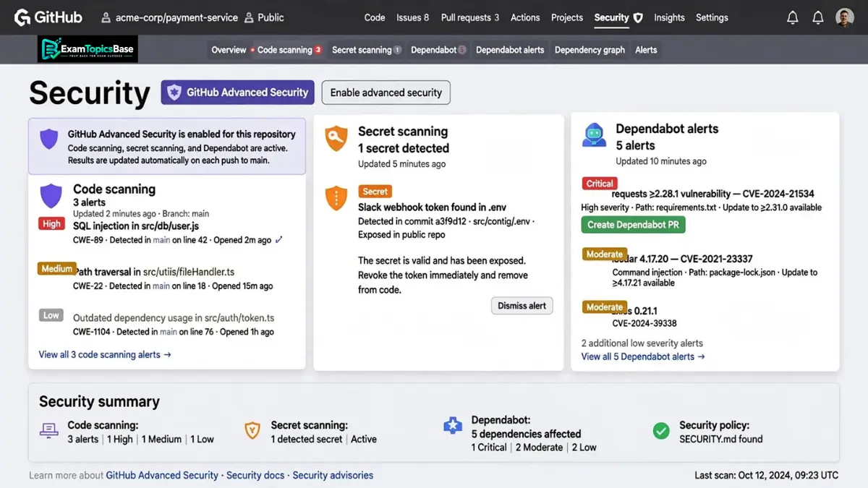
Task: Click the green checkmark Security policy icon
Action: 661,431
